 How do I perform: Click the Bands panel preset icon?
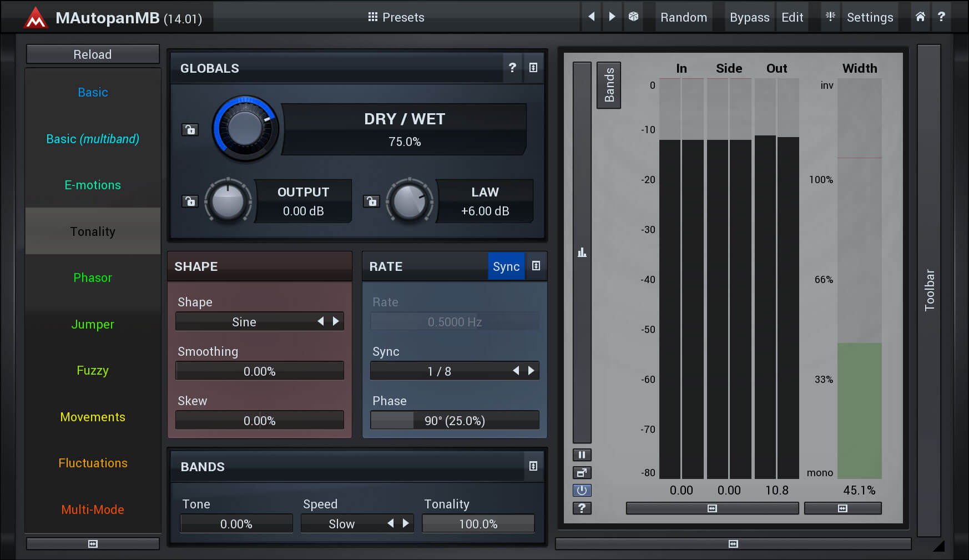click(533, 466)
